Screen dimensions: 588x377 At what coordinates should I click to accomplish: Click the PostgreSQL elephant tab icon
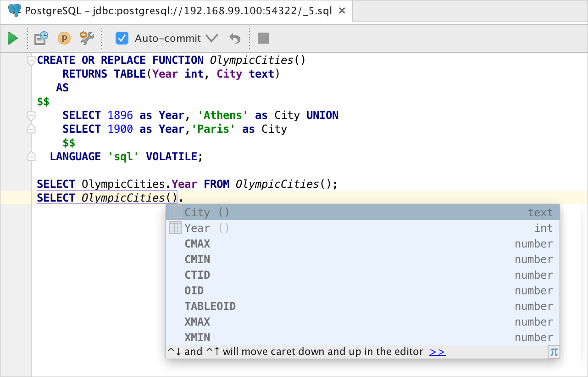tap(15, 11)
